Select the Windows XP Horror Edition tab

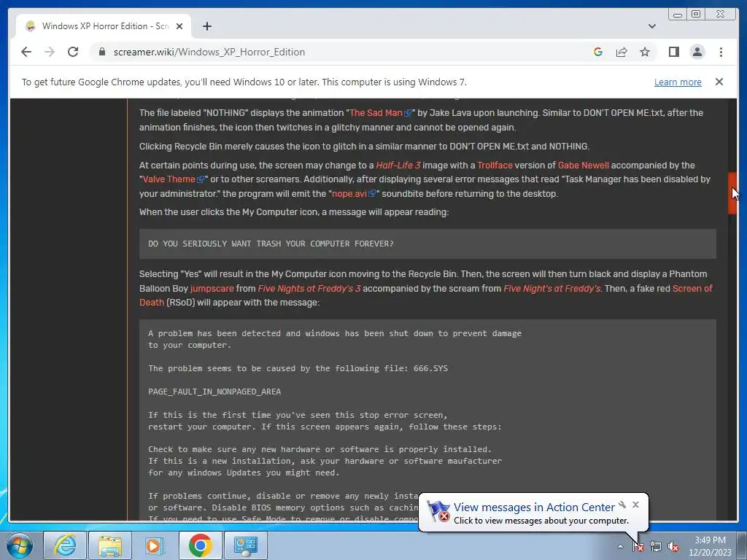coord(104,26)
